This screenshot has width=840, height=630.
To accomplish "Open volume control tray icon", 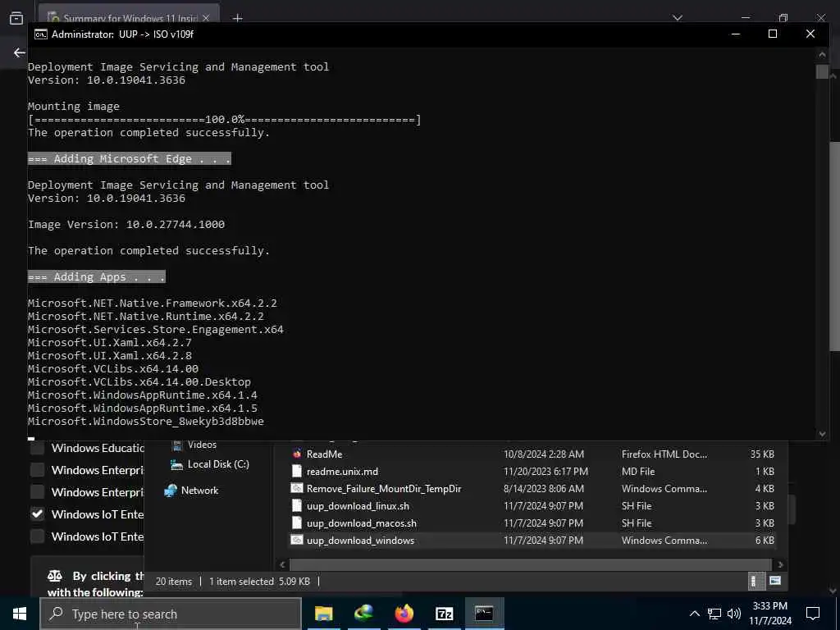I will [734, 614].
